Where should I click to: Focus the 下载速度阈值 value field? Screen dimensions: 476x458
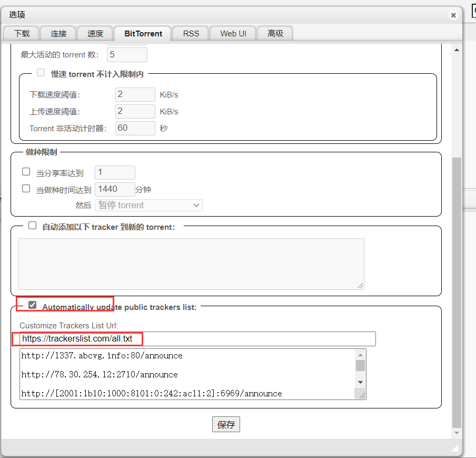[135, 94]
